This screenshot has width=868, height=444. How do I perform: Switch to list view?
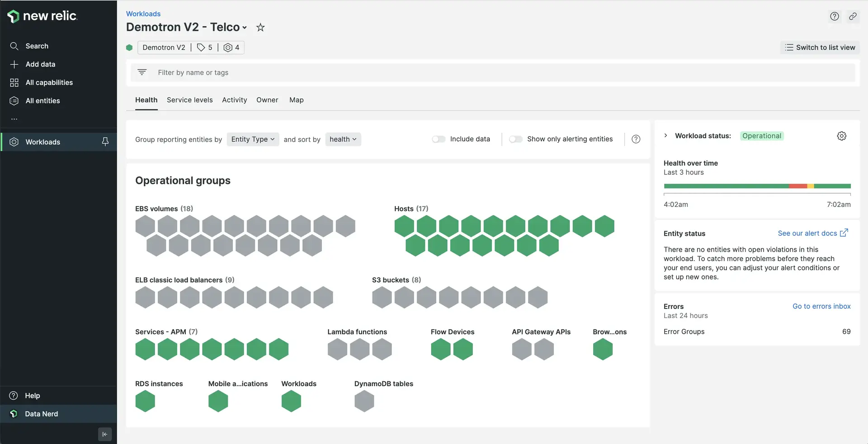click(x=820, y=47)
